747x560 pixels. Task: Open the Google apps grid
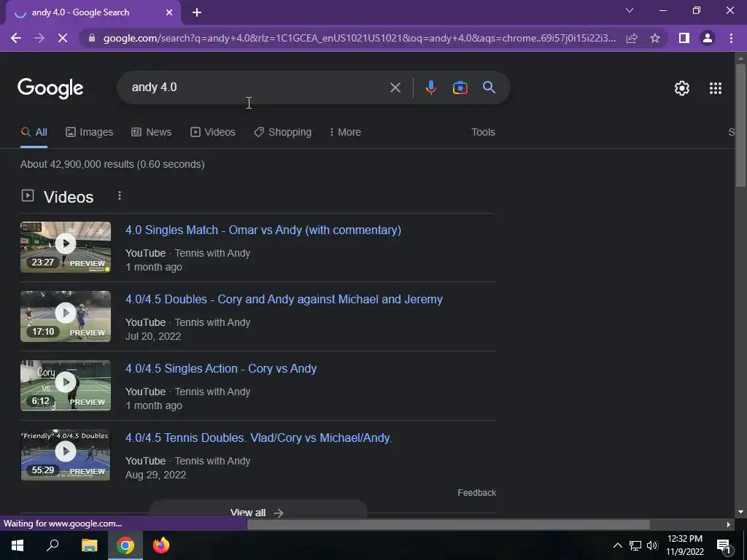(715, 88)
